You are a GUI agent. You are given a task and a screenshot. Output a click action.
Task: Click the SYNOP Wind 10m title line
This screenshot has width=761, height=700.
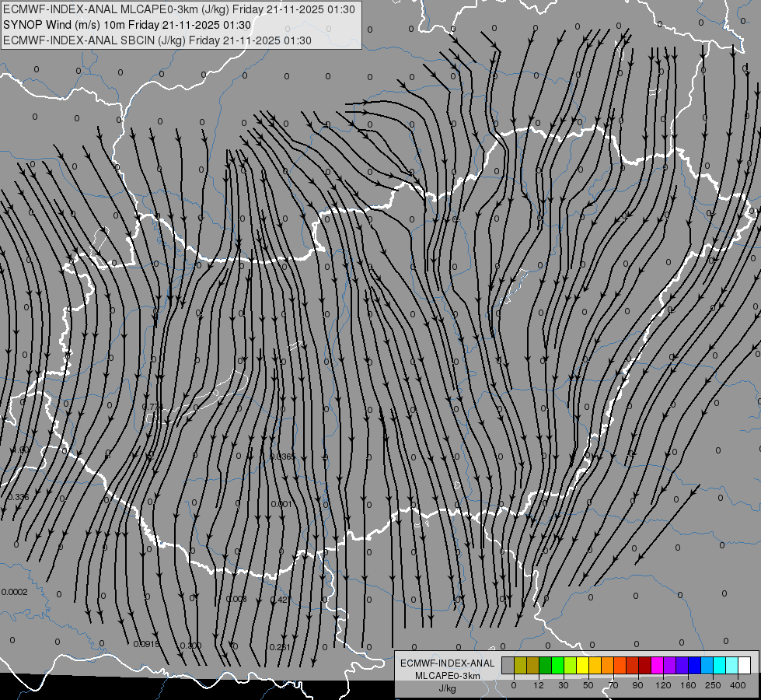click(127, 25)
